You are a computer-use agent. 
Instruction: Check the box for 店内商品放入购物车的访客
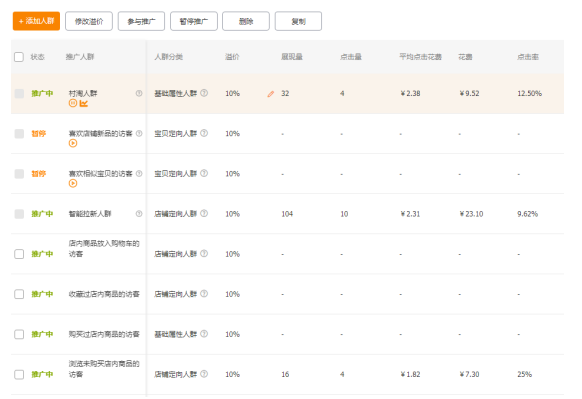pyautogui.click(x=19, y=254)
